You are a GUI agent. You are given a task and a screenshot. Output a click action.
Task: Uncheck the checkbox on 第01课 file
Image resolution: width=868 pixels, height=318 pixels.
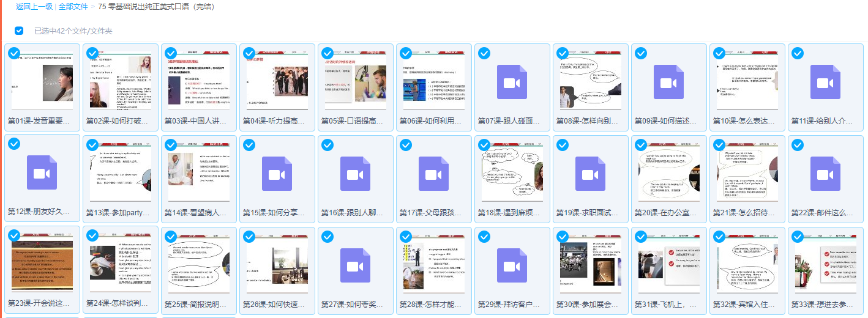pos(14,53)
